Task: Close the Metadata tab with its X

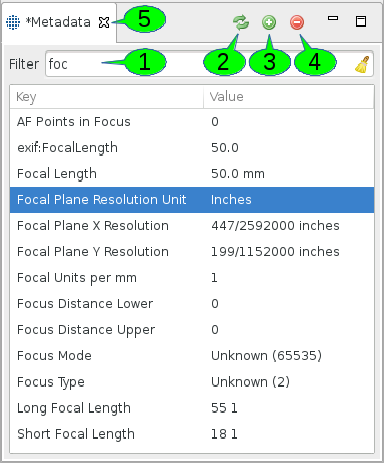Action: pyautogui.click(x=104, y=22)
